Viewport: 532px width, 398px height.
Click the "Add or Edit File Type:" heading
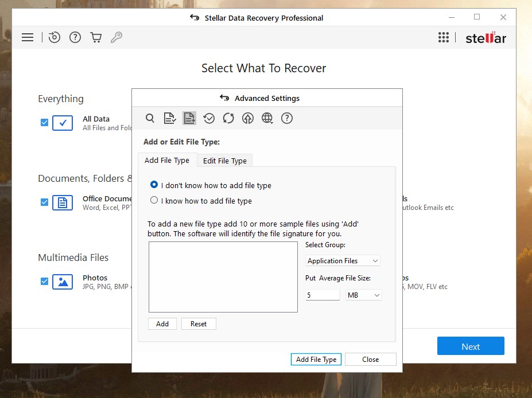(x=181, y=142)
